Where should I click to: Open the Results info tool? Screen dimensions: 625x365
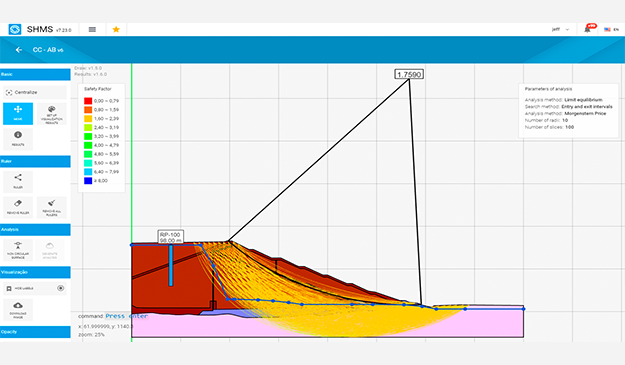click(x=18, y=138)
